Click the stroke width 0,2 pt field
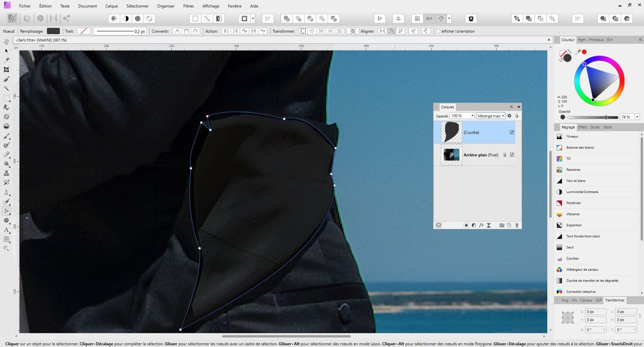This screenshot has height=347, width=644. pos(120,31)
